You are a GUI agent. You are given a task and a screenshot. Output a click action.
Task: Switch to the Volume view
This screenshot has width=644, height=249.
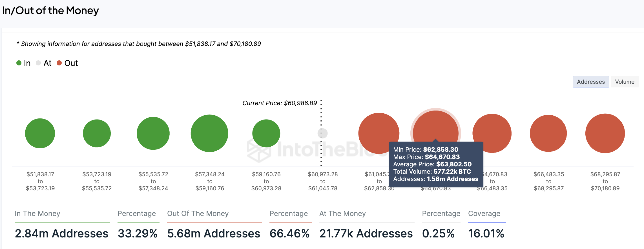pos(625,82)
